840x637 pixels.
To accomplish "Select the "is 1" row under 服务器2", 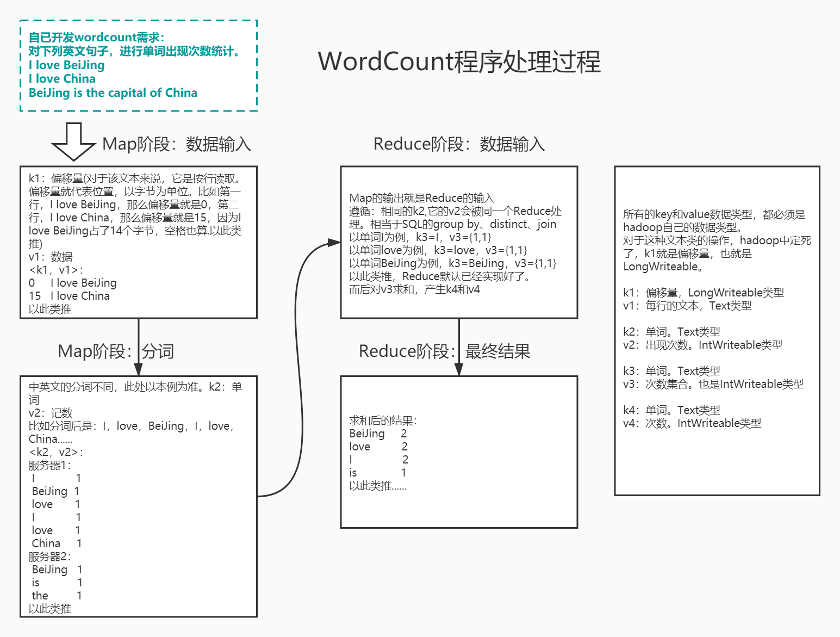I will pos(57,583).
